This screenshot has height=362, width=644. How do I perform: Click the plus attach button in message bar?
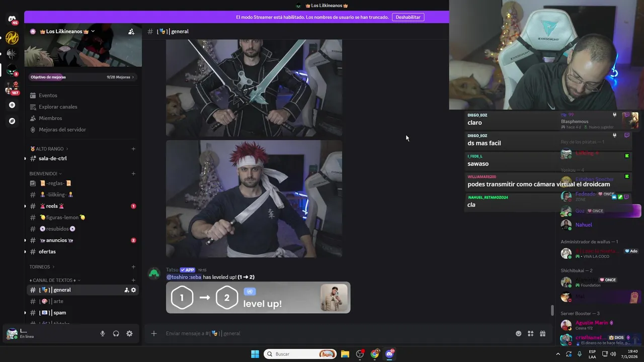(x=154, y=333)
